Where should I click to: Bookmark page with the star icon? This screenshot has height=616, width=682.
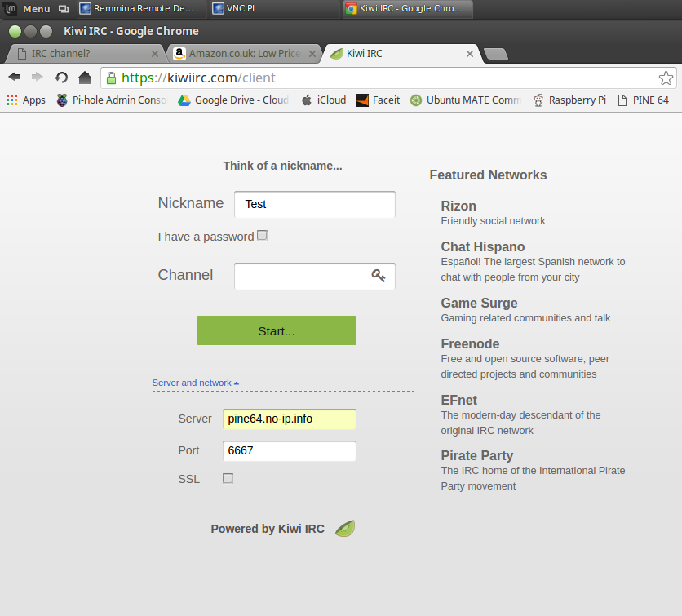pyautogui.click(x=666, y=78)
